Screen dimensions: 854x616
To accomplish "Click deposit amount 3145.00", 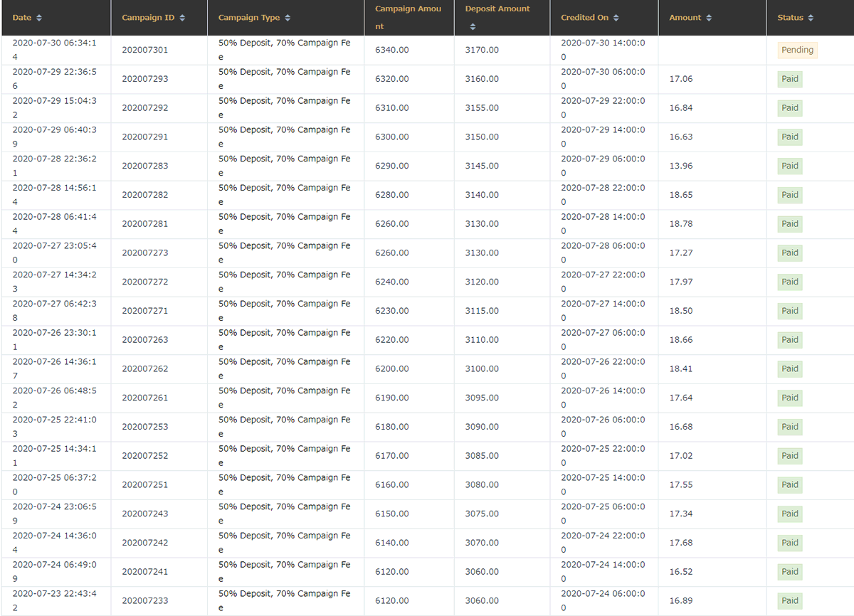I will pos(482,166).
